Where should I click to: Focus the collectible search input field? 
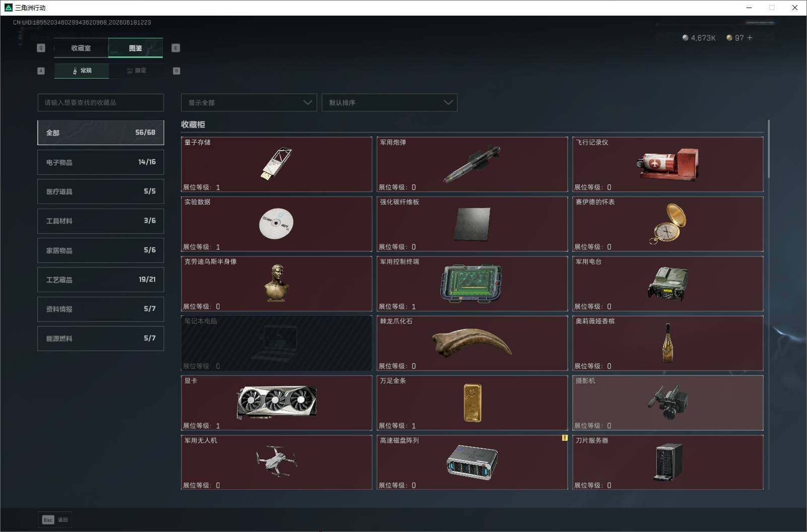click(101, 102)
